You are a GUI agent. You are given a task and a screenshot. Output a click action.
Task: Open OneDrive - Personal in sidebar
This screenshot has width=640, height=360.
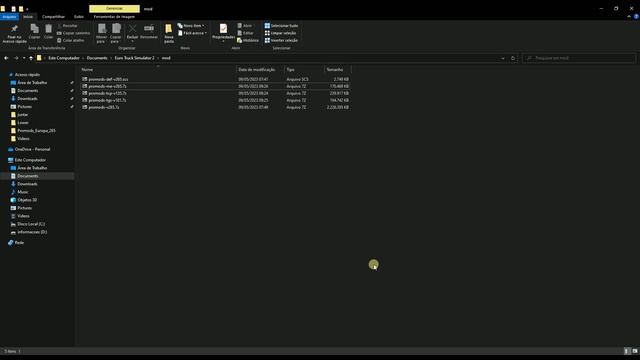[32, 149]
